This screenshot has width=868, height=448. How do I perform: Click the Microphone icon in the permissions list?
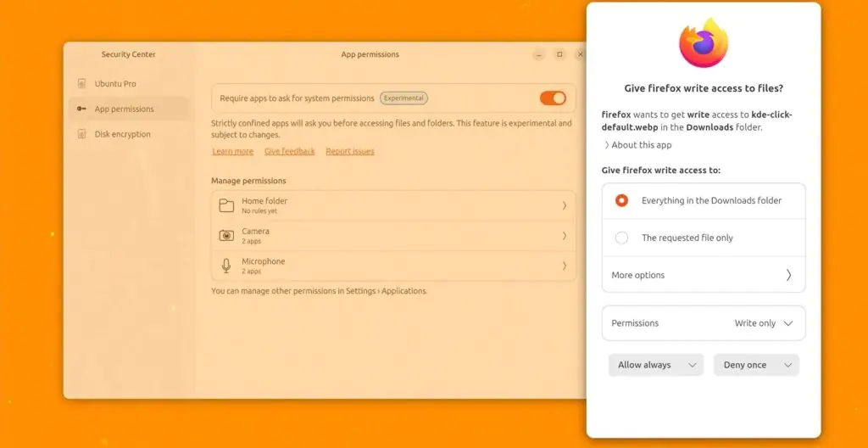[226, 266]
